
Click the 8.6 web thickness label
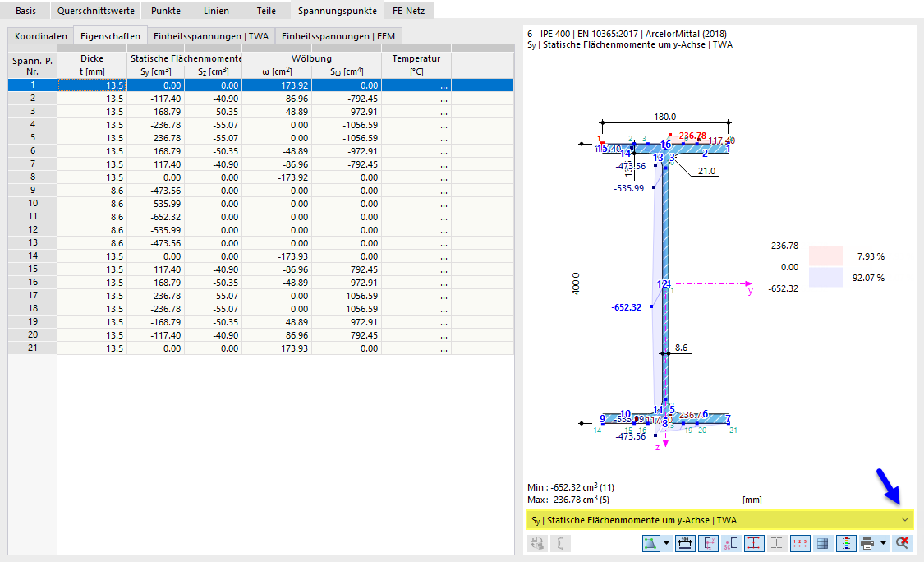[681, 348]
